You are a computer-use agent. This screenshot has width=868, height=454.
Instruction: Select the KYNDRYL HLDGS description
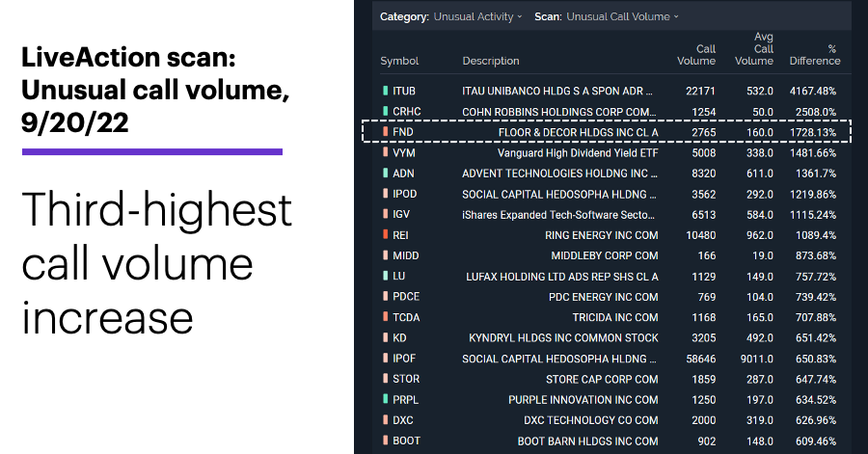(x=563, y=338)
